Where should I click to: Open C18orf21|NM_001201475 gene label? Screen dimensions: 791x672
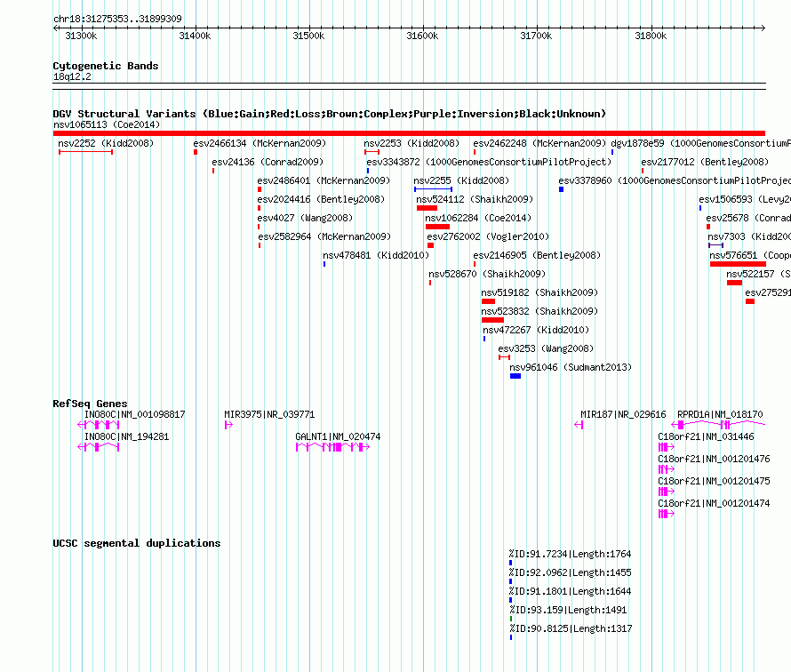[x=714, y=481]
